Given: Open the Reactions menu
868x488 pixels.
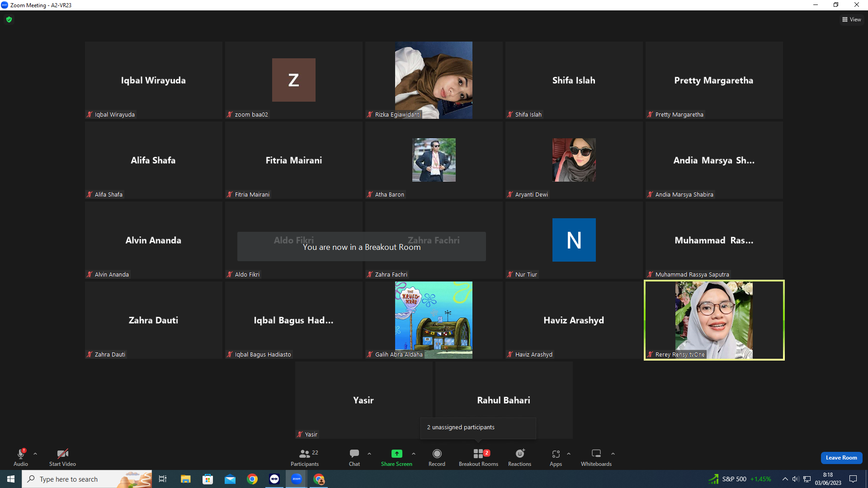Looking at the screenshot, I should click(519, 457).
